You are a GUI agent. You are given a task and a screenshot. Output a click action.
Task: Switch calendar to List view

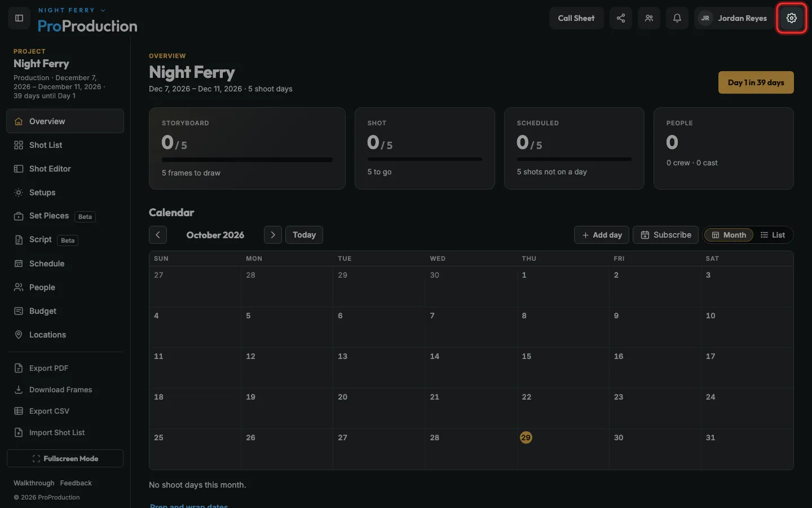(773, 235)
